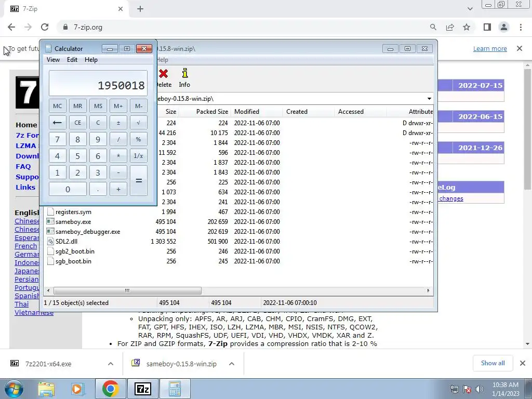Image resolution: width=532 pixels, height=399 pixels.
Task: Expand the 7-Zip path dropdown arrow
Action: point(429,99)
